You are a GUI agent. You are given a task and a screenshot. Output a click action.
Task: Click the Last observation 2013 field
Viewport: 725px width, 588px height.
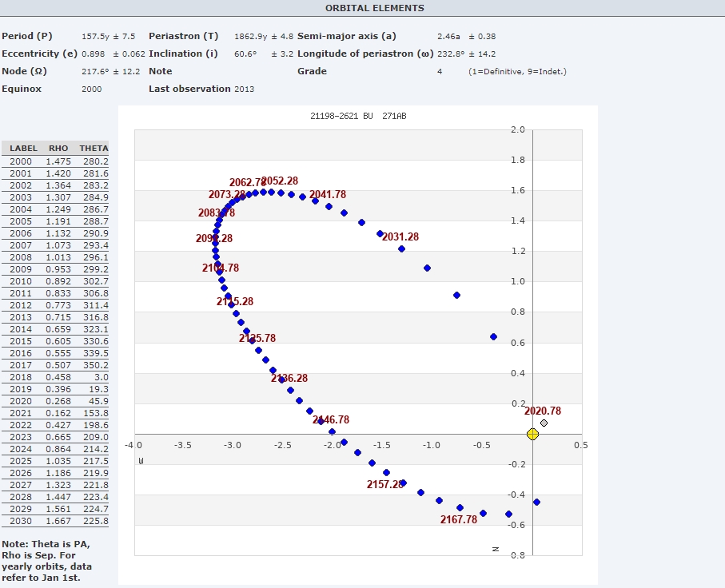[201, 89]
